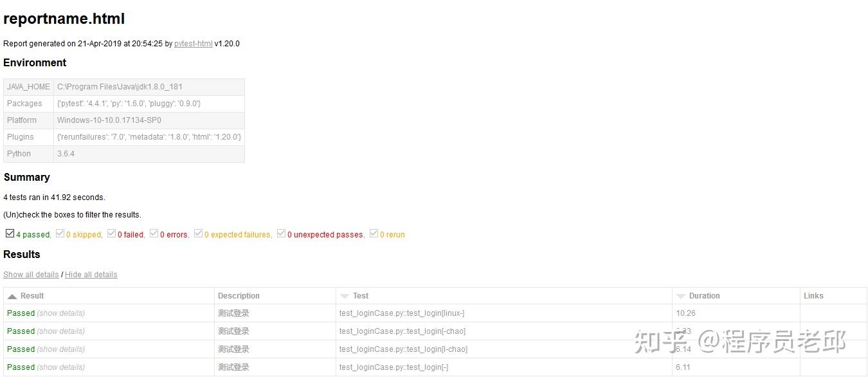Select test name test_loginCase.py::test_login[-chao]
This screenshot has width=868, height=377.
402,331
